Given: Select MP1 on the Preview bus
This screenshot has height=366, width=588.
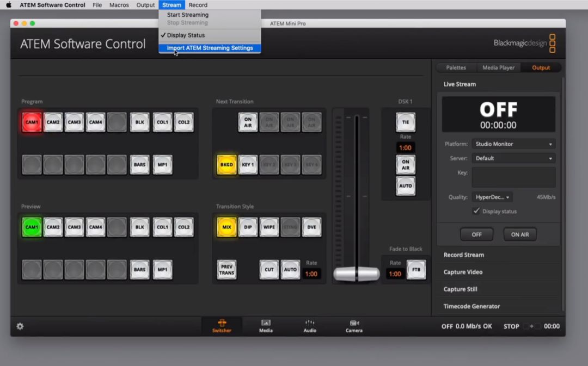Looking at the screenshot, I should (x=162, y=269).
